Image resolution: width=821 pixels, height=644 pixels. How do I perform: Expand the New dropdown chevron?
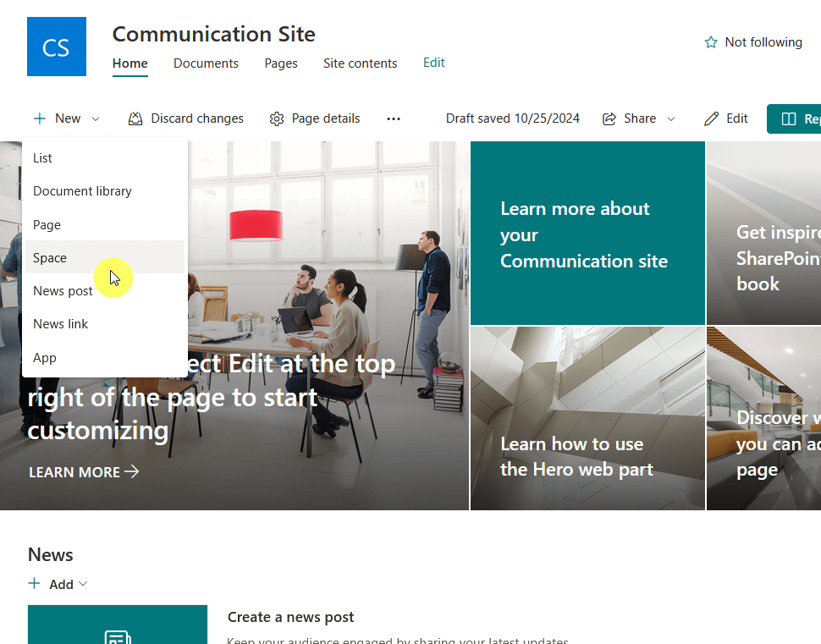(96, 118)
